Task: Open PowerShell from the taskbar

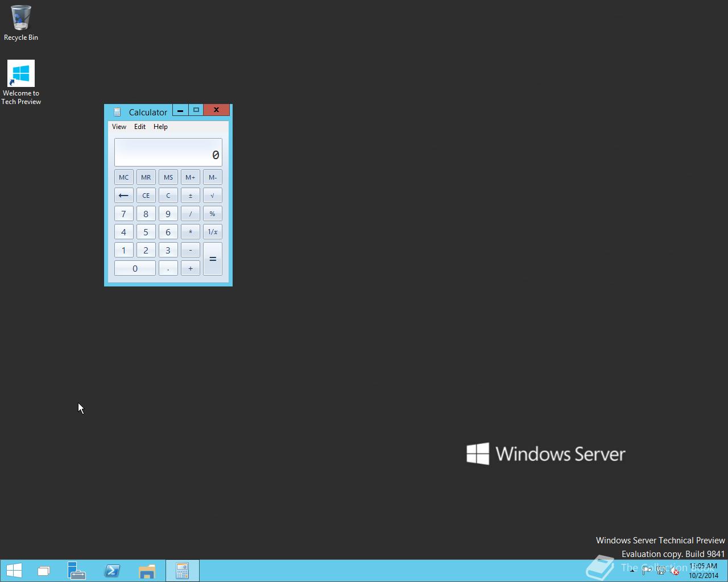Action: [112, 571]
